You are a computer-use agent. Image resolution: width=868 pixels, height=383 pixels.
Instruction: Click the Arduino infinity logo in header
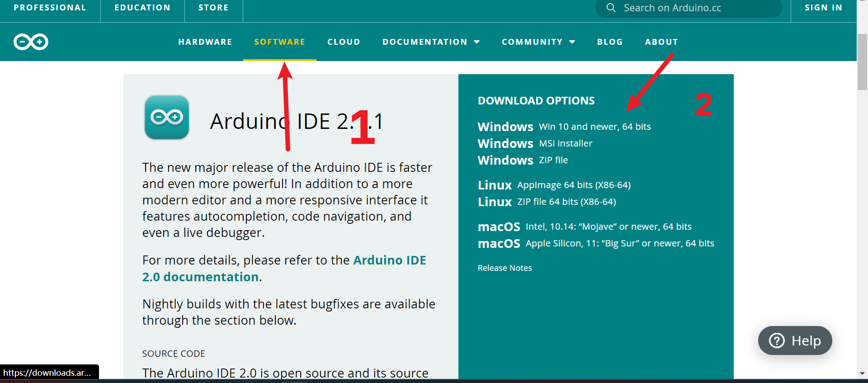[x=31, y=42]
